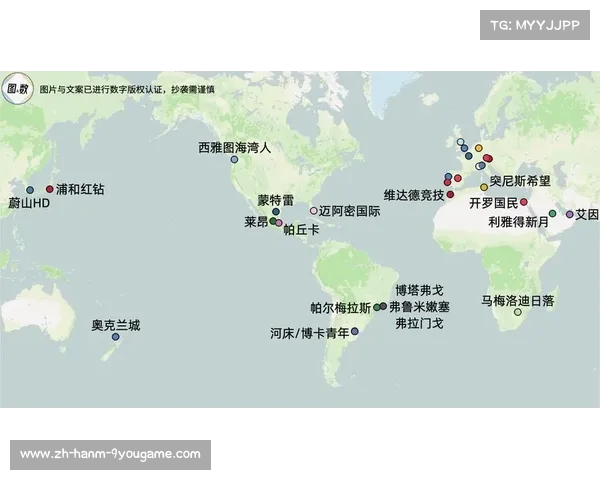Click the 蒙特雷 label
Screen dimensions: 600x480
[276, 200]
